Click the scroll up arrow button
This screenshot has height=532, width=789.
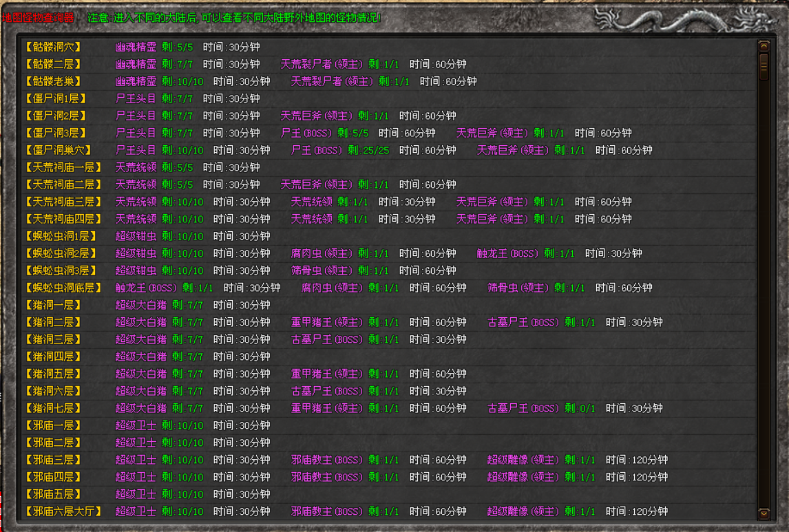click(x=764, y=46)
